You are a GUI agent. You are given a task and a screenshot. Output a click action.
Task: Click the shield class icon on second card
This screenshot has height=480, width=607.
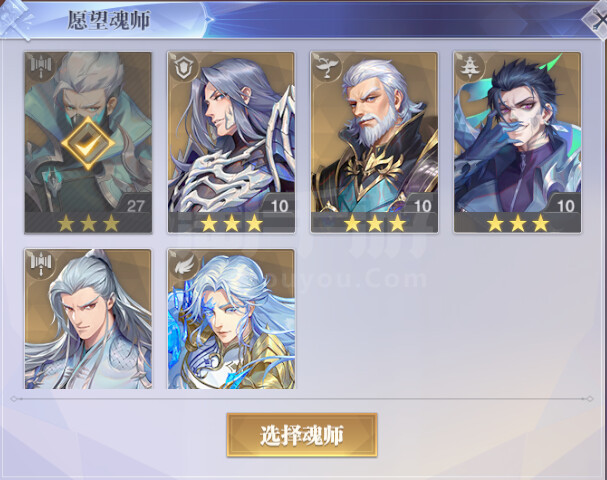click(x=182, y=68)
